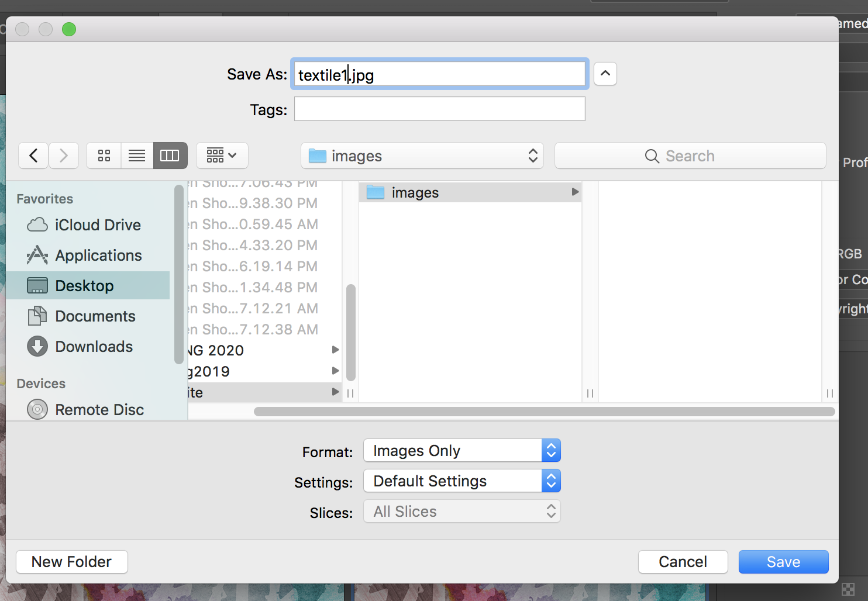Create a New Folder
Screen dimensions: 868x601
pyautogui.click(x=71, y=562)
